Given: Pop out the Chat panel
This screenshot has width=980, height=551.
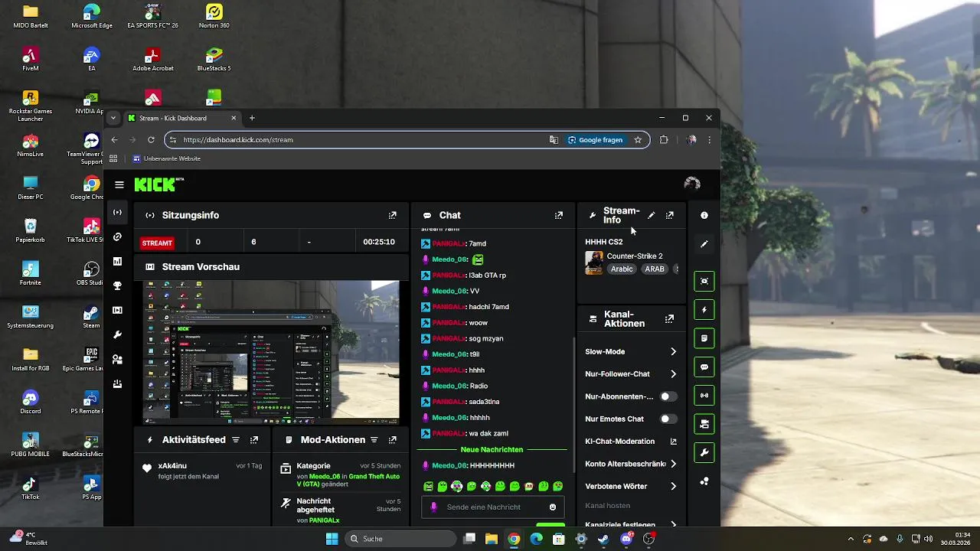Looking at the screenshot, I should (x=559, y=216).
